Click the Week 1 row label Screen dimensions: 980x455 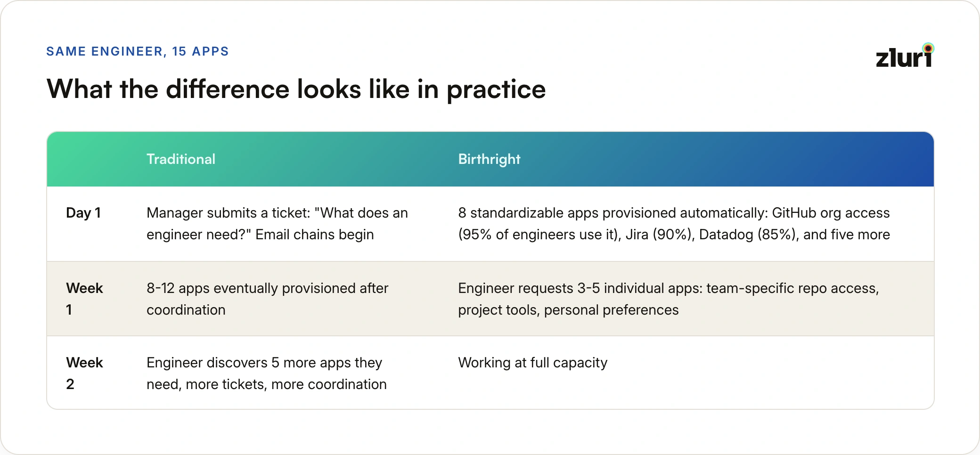pyautogui.click(x=84, y=299)
